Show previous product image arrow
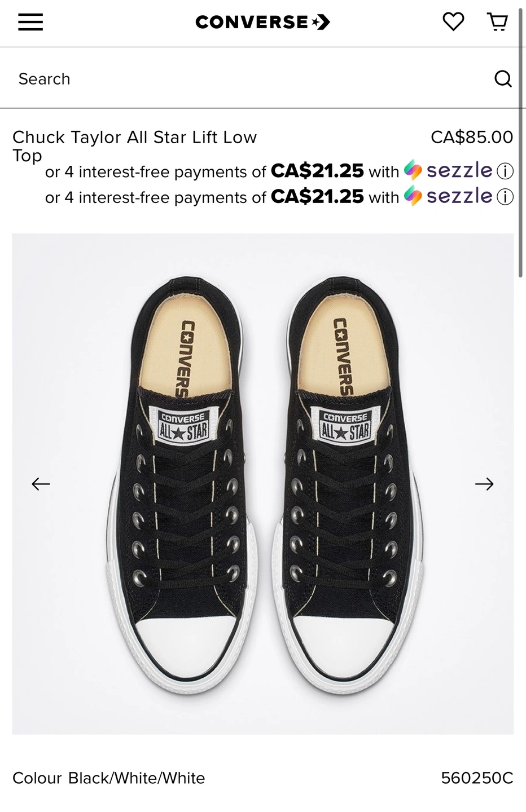 point(41,484)
